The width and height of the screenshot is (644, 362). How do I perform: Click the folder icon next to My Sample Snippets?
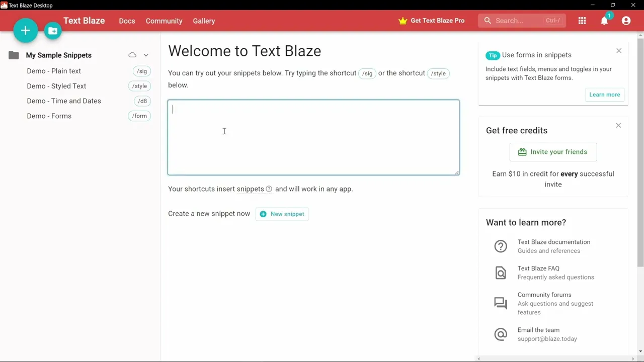[x=14, y=55]
